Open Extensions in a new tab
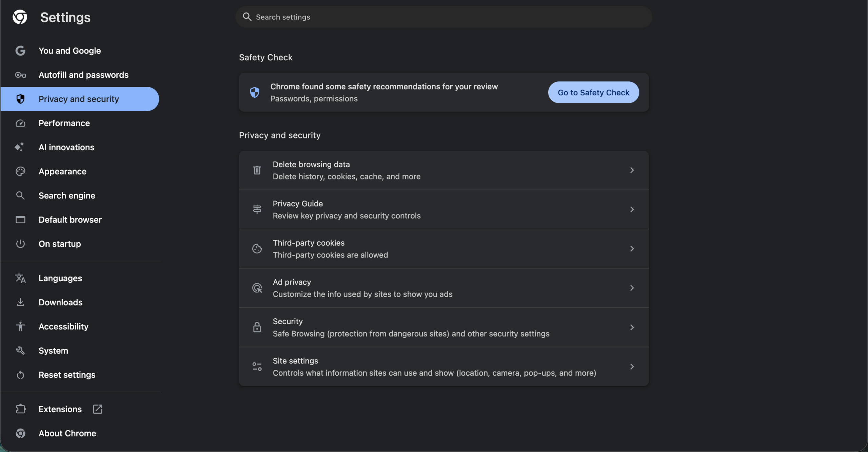This screenshot has height=452, width=868. [80, 409]
